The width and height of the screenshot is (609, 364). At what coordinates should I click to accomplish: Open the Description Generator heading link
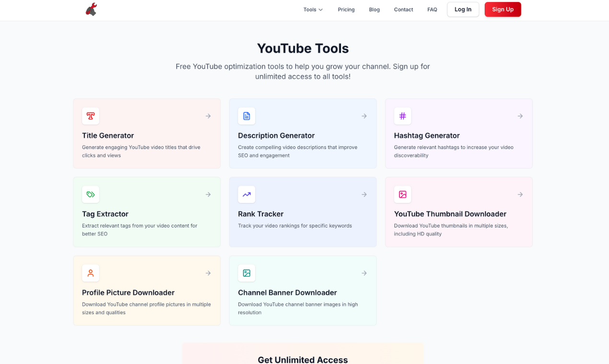click(276, 136)
